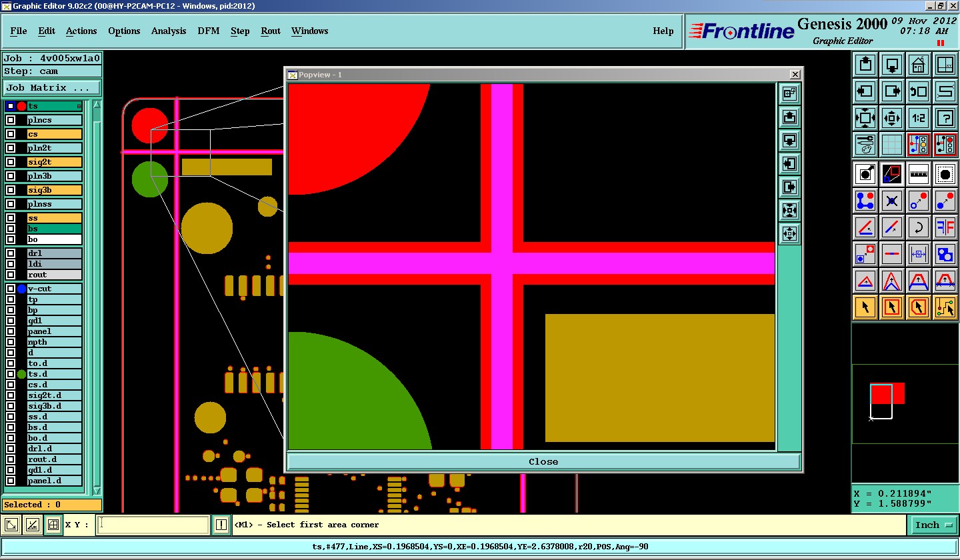Select the sig3b layer name

pos(55,190)
